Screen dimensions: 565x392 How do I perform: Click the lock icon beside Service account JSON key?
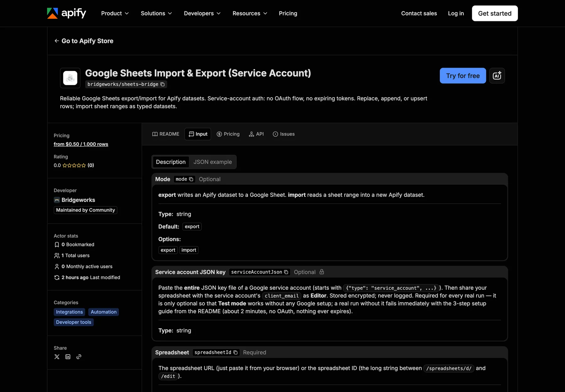tap(322, 272)
